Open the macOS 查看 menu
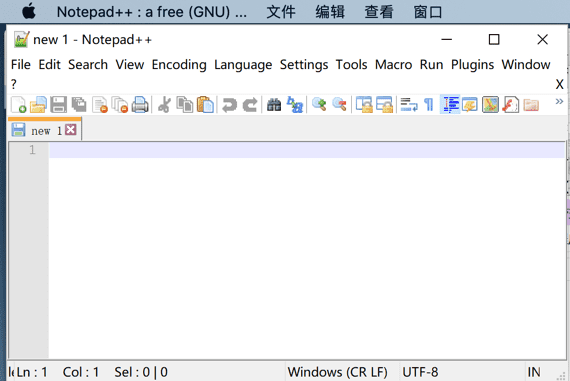570x381 pixels. tap(379, 12)
